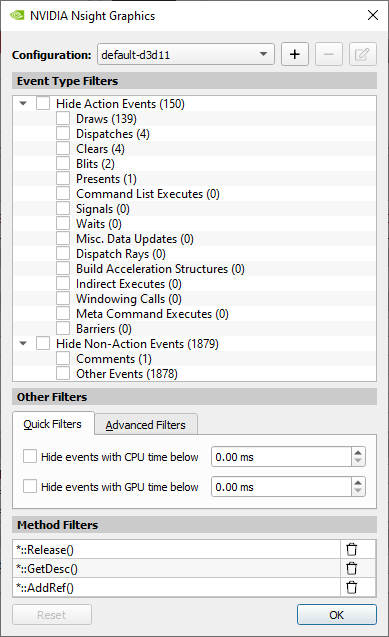The height and width of the screenshot is (637, 389).
Task: Select the *::Release() method filter row
Action: [177, 549]
